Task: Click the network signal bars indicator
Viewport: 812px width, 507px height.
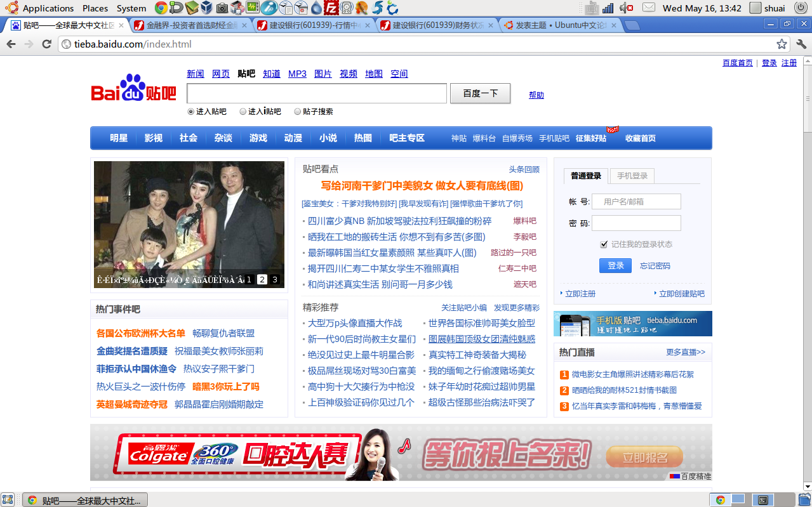Action: point(608,8)
